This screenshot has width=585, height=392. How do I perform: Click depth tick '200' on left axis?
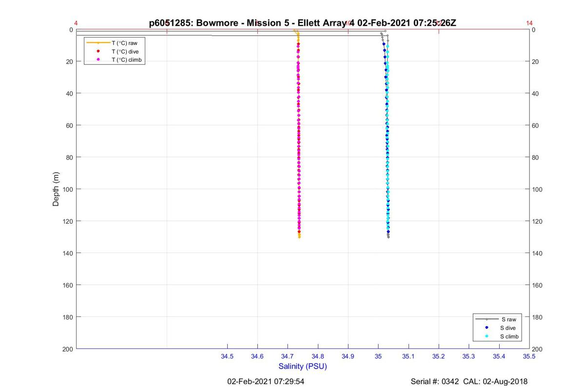pos(68,349)
